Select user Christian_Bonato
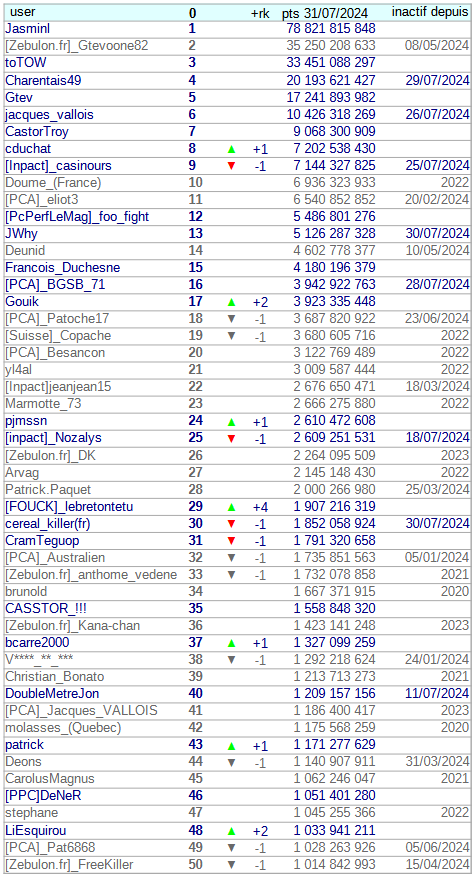475x877 pixels. 54,677
